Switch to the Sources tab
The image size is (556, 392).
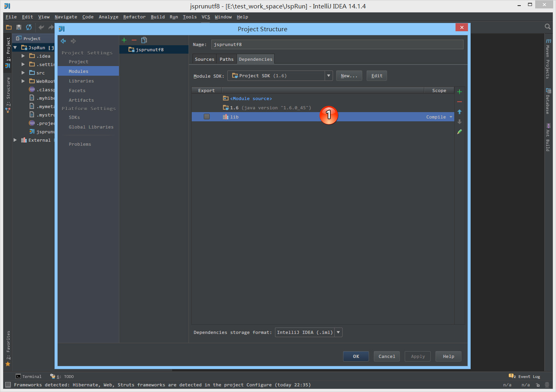205,59
